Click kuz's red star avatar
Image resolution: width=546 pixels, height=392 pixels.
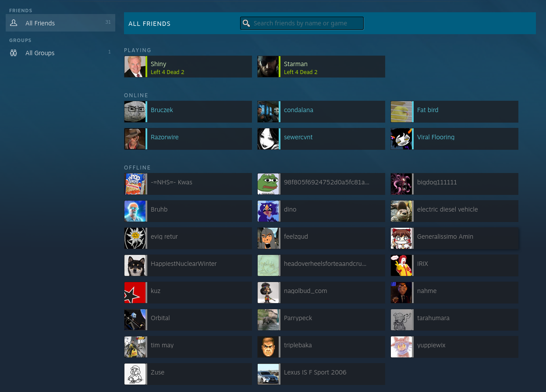point(135,293)
